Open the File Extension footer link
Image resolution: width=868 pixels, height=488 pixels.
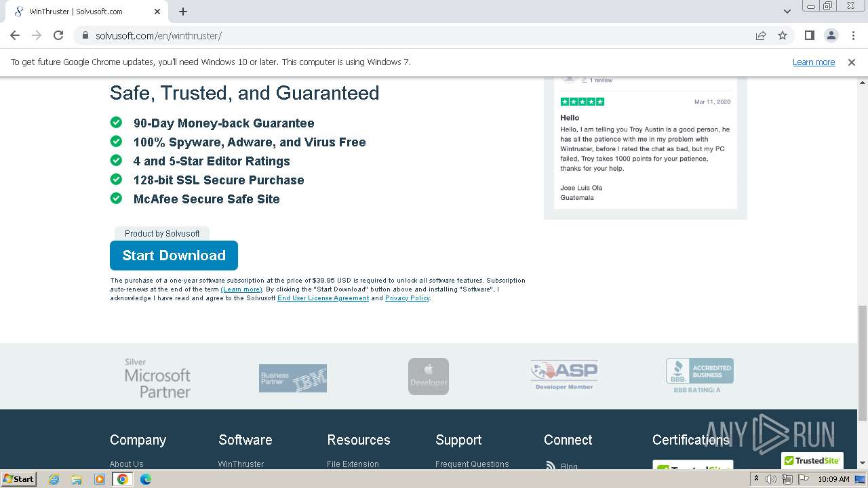(x=353, y=464)
